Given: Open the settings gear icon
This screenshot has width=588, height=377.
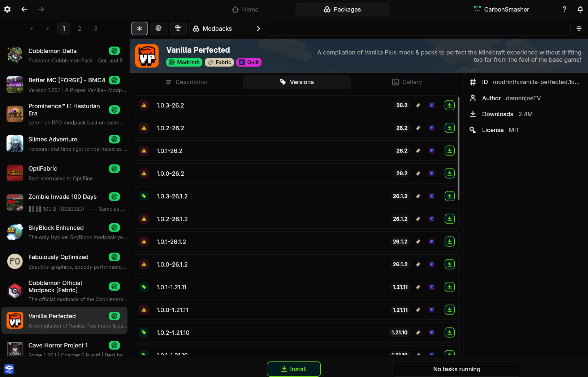Looking at the screenshot, I should [7, 9].
